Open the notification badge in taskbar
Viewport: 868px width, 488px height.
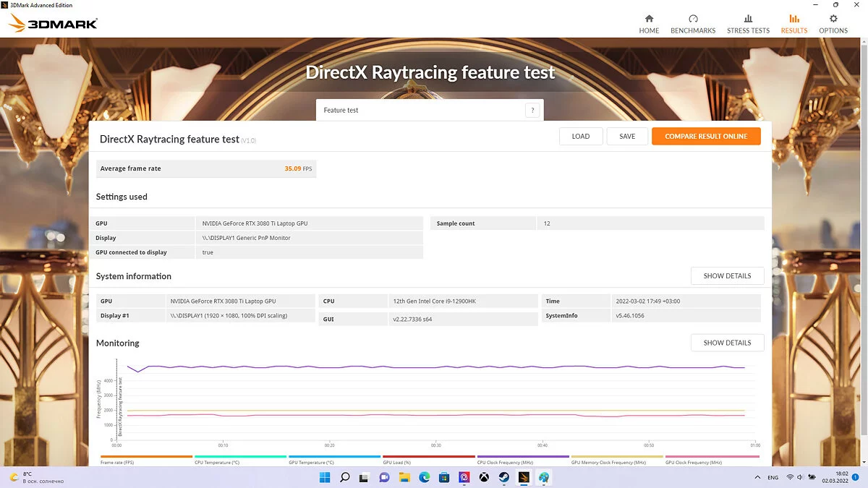pos(856,477)
